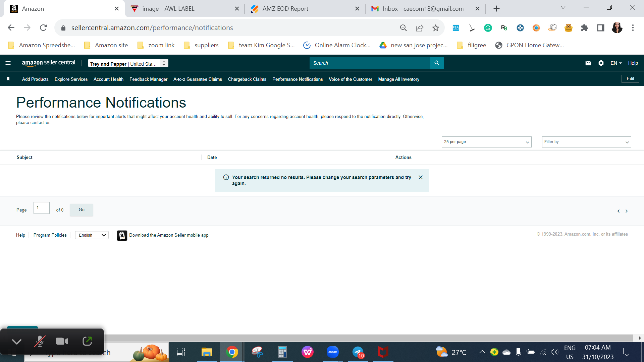The height and width of the screenshot is (362, 644).
Task: Reload the page in Chrome
Action: click(43, 28)
